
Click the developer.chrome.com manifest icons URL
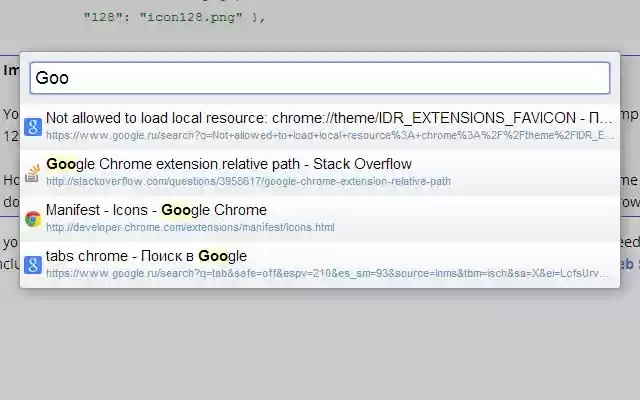[x=190, y=227]
